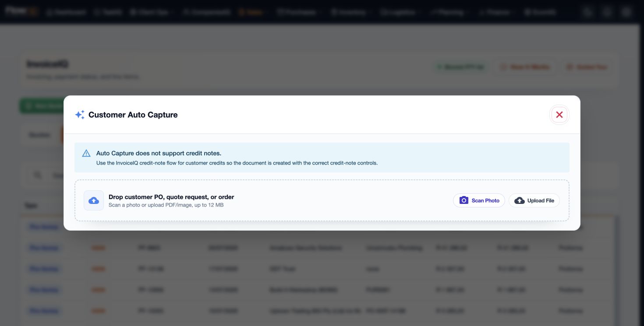Open the highlighted orange Sales menu in navbar
644x326 pixels.
tap(251, 12)
